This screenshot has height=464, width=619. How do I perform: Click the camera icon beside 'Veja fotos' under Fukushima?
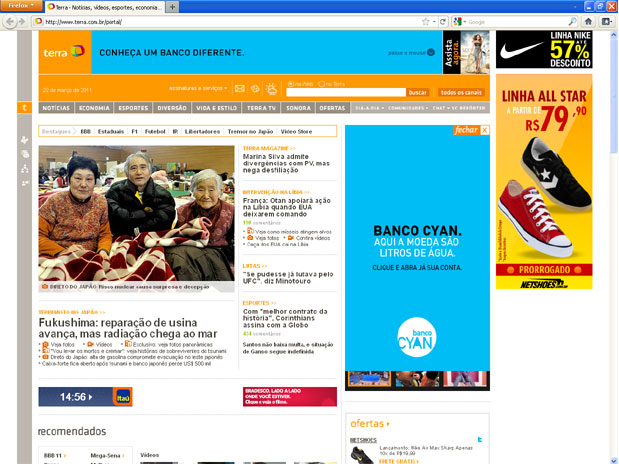click(45, 344)
